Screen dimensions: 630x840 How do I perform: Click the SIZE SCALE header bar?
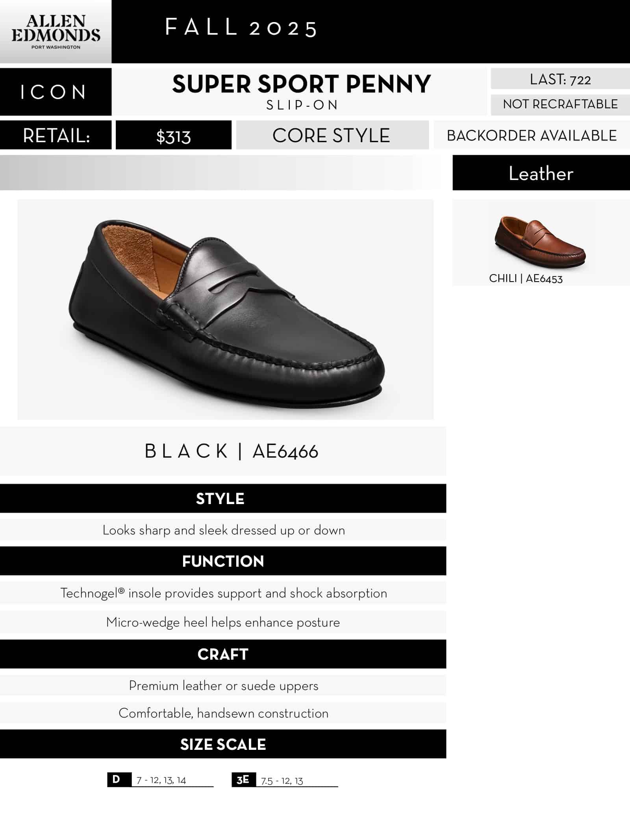tap(222, 744)
